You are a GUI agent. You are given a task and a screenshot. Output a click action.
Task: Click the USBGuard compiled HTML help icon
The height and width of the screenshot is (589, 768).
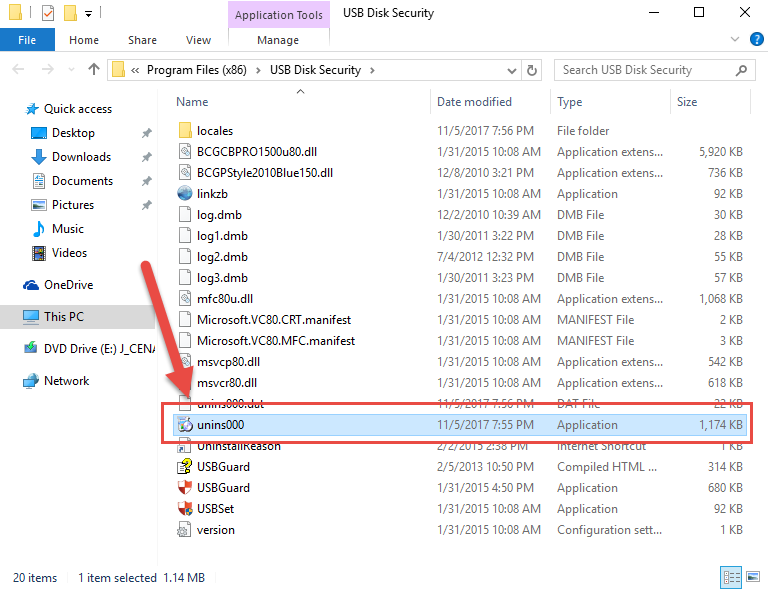click(185, 467)
